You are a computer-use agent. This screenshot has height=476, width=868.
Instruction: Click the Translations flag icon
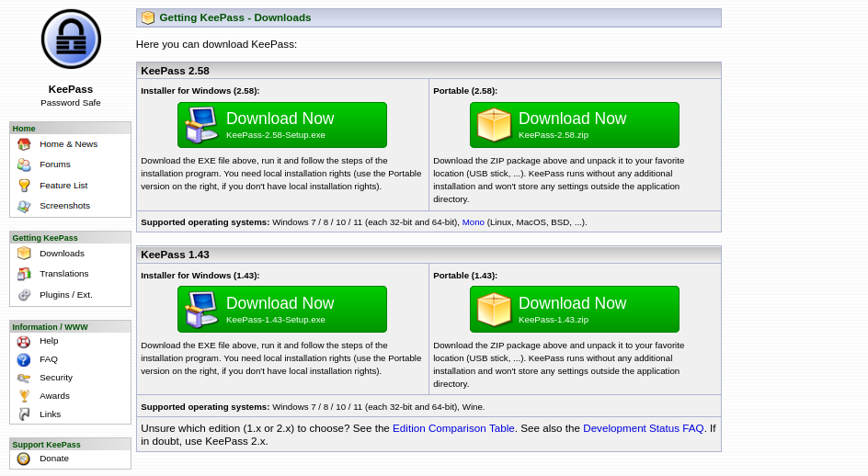[x=24, y=274]
